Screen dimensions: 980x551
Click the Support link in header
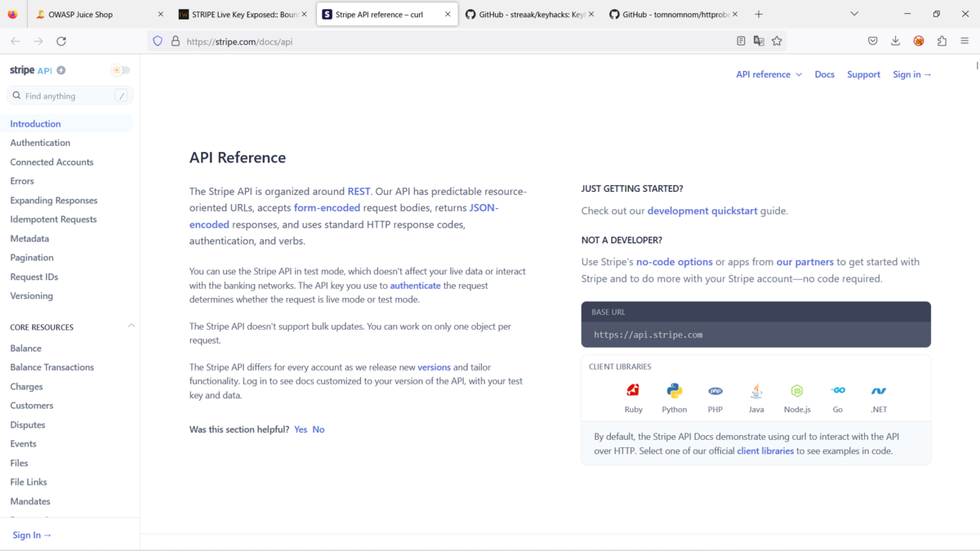863,74
